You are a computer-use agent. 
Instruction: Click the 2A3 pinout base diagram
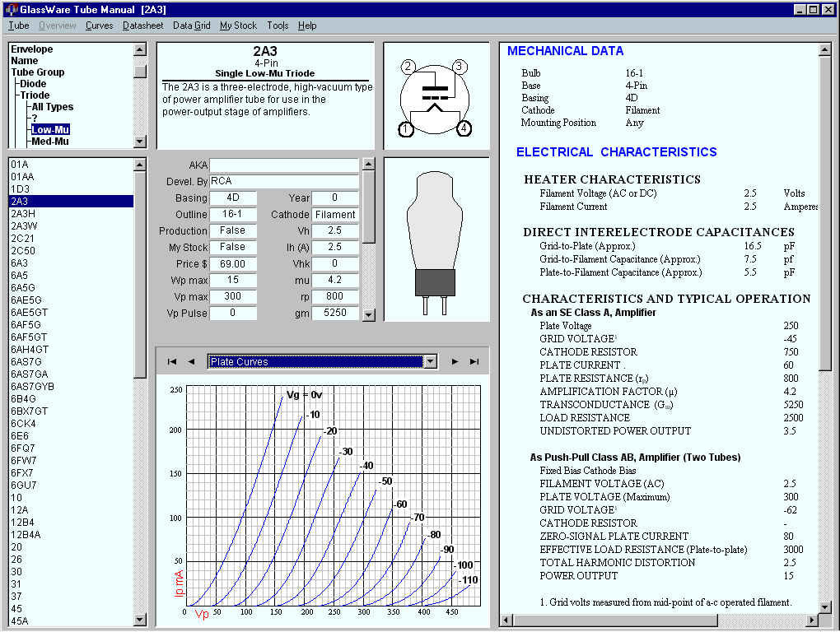[436, 97]
